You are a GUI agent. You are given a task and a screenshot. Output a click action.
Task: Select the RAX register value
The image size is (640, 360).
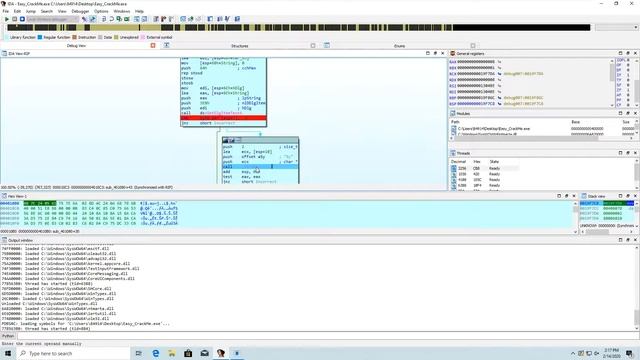[x=476, y=62]
